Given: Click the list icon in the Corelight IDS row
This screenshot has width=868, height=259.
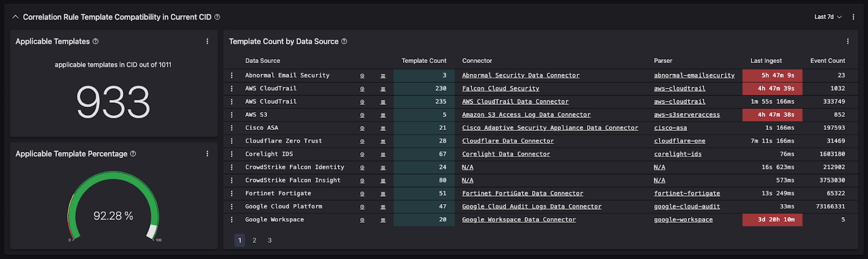Looking at the screenshot, I should click(x=383, y=154).
